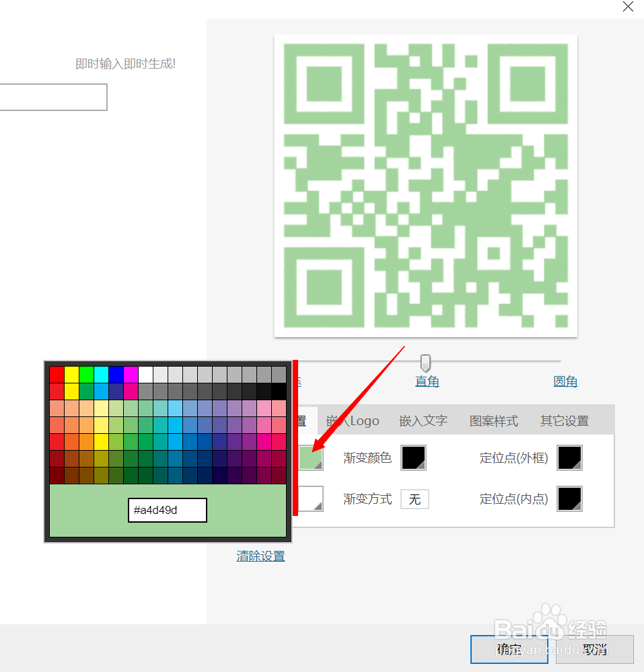This screenshot has height=672, width=644.
Task: Open the 渐变方式 dropdown showing 无
Action: point(415,499)
